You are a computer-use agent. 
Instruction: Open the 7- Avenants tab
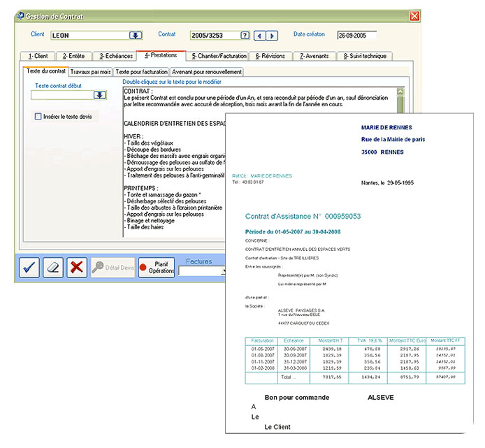[x=314, y=56]
